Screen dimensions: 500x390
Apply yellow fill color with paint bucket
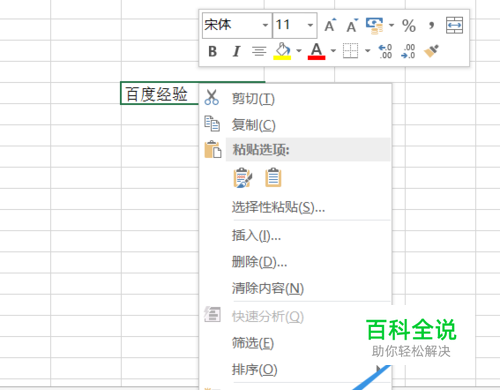click(x=282, y=51)
